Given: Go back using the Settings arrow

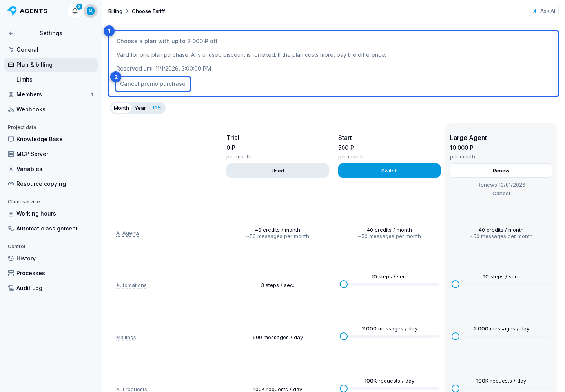Looking at the screenshot, I should 11,33.
